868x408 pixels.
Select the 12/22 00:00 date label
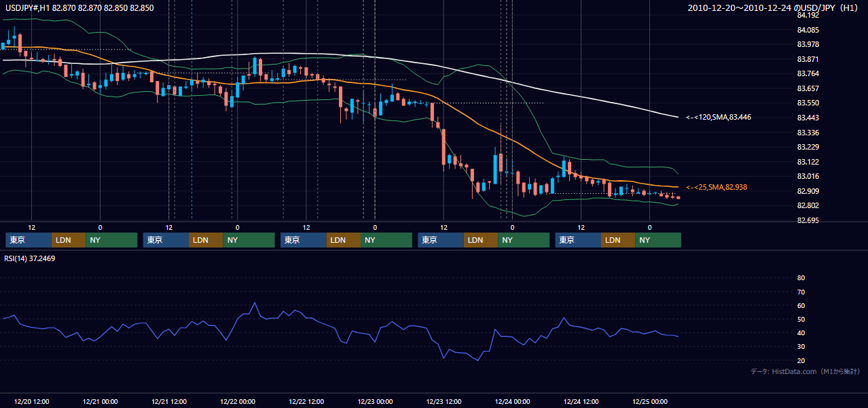pos(237,401)
